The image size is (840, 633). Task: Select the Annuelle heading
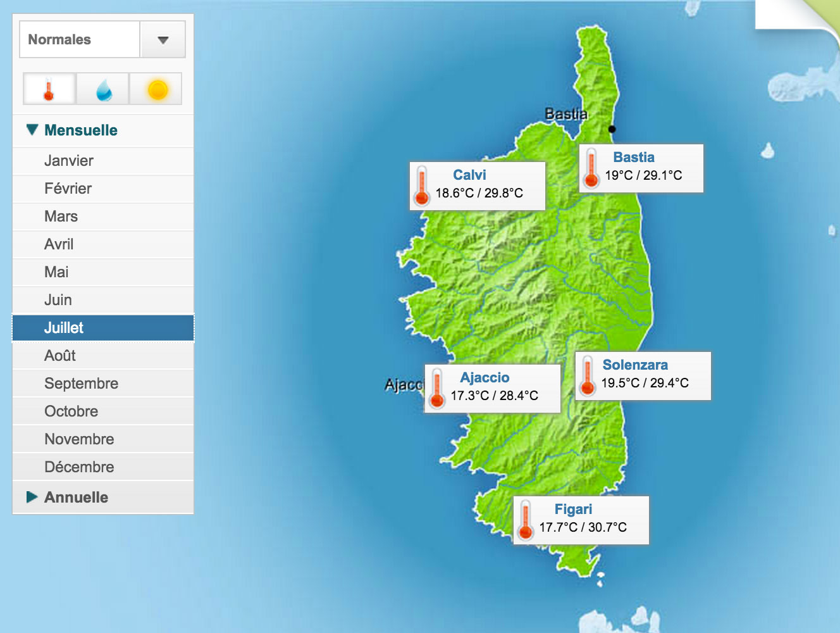point(76,498)
